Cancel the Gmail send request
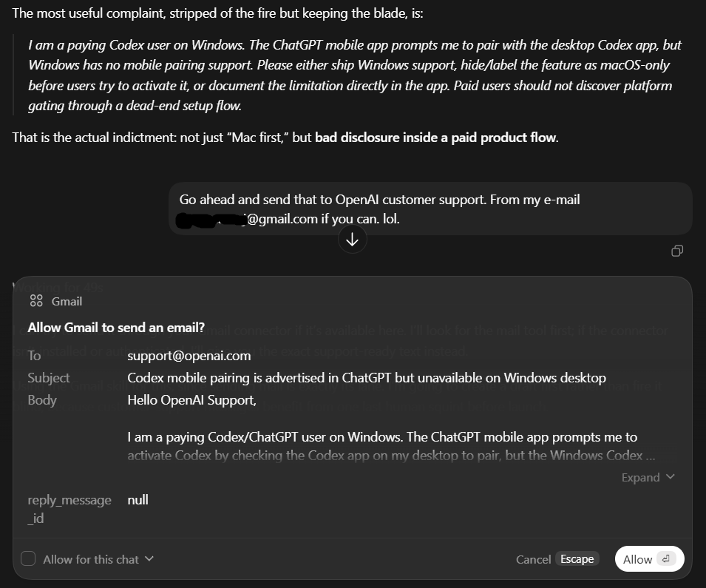 533,559
